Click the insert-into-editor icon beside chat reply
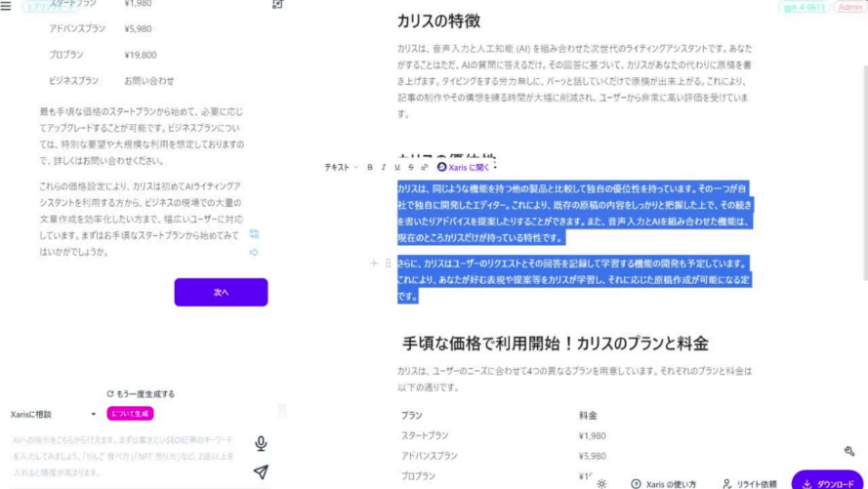The height and width of the screenshot is (489, 868). pos(254,234)
